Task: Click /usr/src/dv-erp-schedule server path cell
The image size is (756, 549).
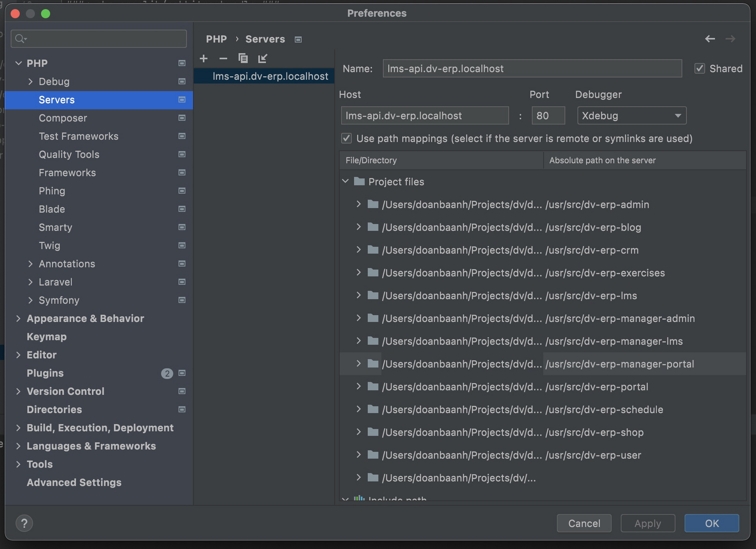Action: 645,409
